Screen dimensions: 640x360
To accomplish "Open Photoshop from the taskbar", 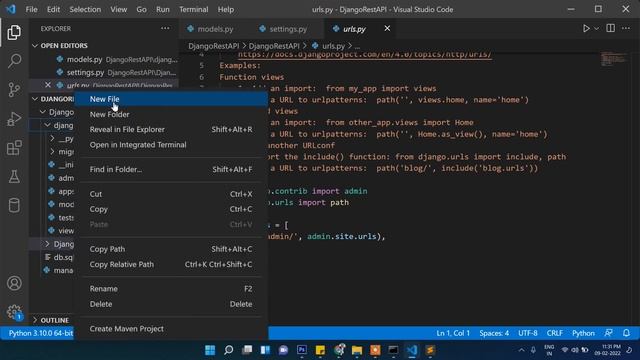I will pos(302,350).
